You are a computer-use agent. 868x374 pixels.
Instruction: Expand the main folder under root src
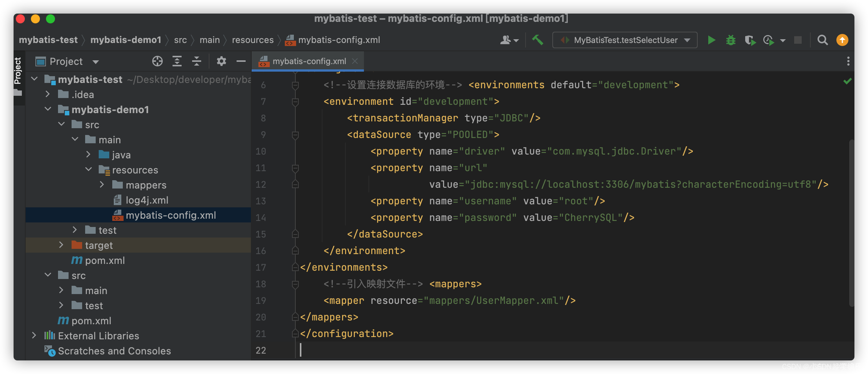click(x=61, y=290)
